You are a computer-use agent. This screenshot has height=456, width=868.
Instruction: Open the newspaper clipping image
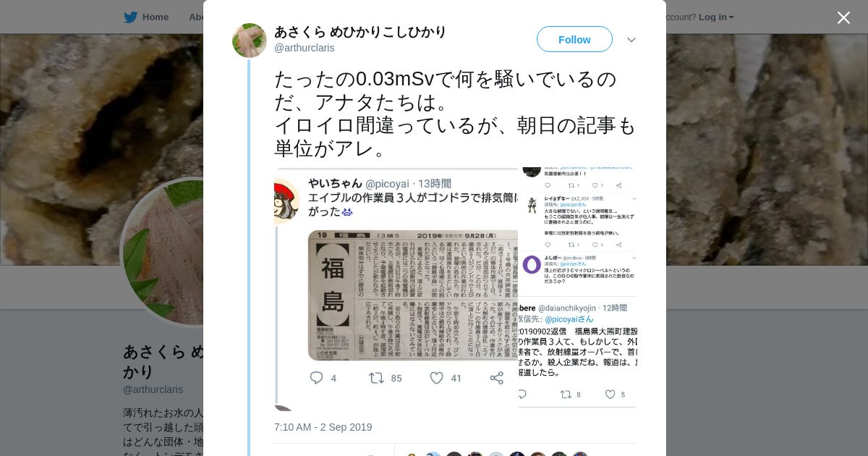click(x=396, y=290)
